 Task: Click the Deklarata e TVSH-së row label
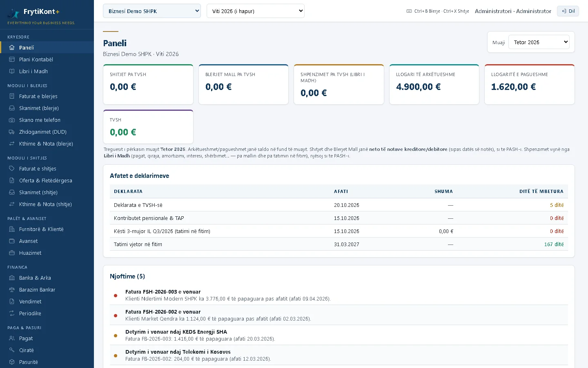tap(138, 205)
